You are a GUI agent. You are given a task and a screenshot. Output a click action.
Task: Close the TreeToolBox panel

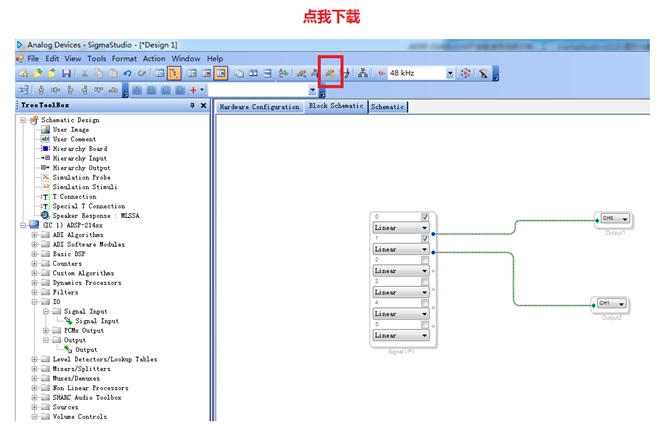pyautogui.click(x=203, y=105)
